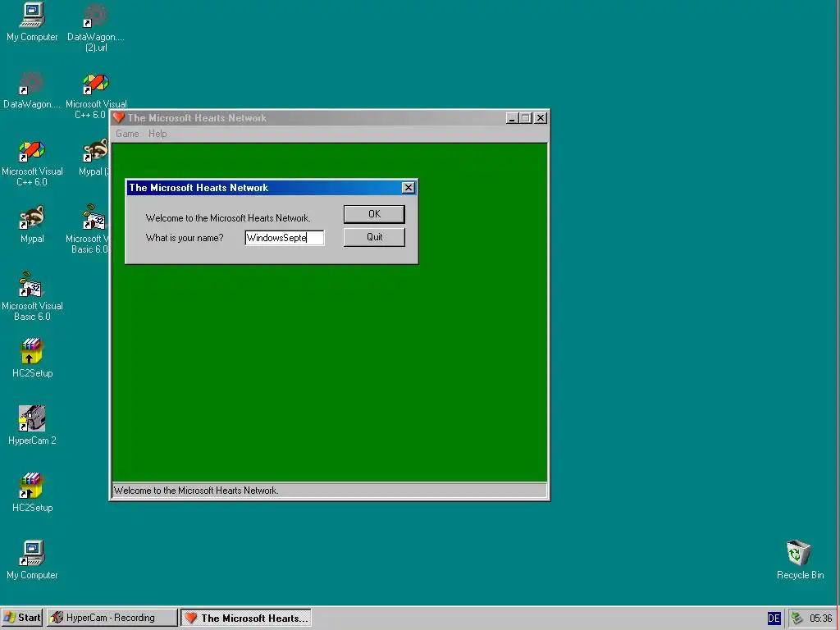Open the Recycle Bin
840x630 pixels.
(x=799, y=552)
